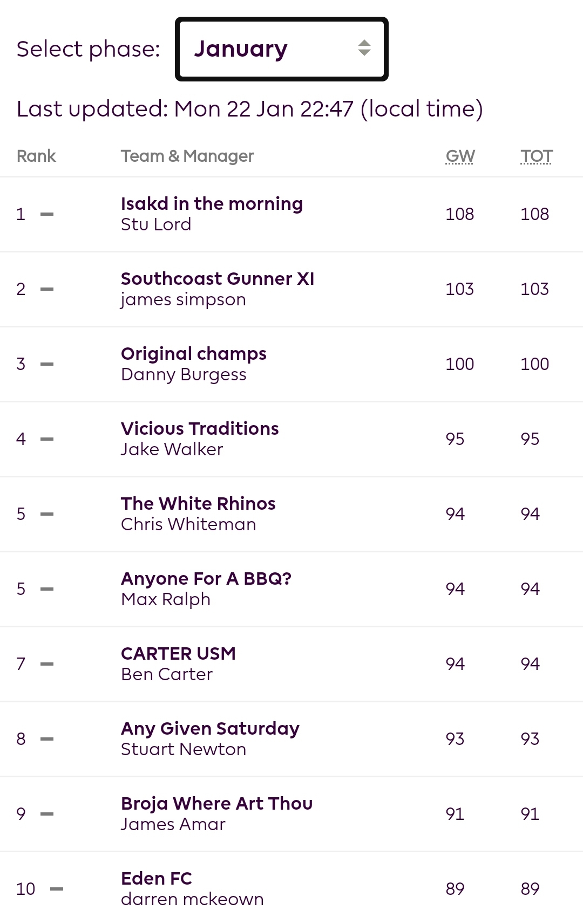Open Southcoast Gunner XI team
The width and height of the screenshot is (583, 924).
218,279
